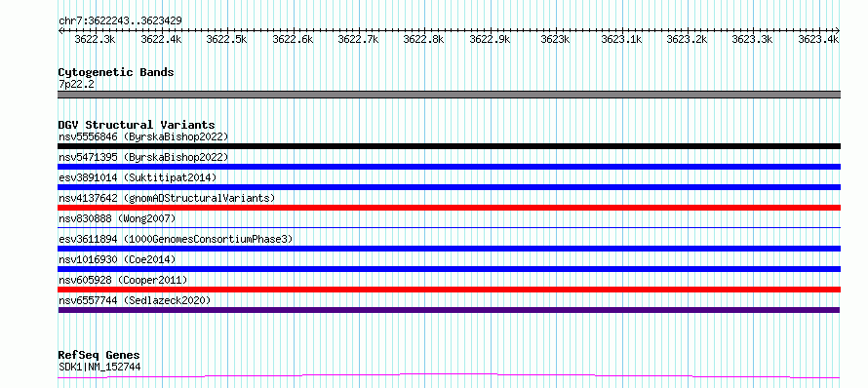Click the blue bar under nsv1016930
This screenshot has width=868, height=388.
(x=449, y=269)
